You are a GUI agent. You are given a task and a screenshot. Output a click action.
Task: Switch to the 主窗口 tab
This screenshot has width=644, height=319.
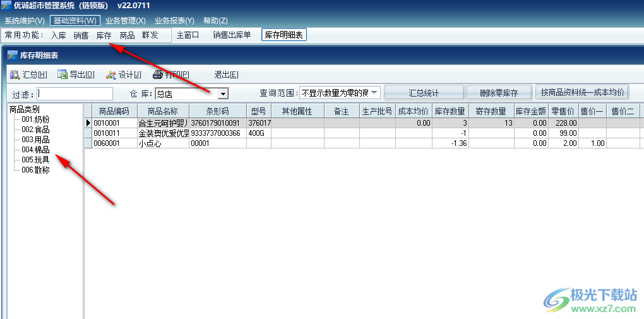pos(188,35)
